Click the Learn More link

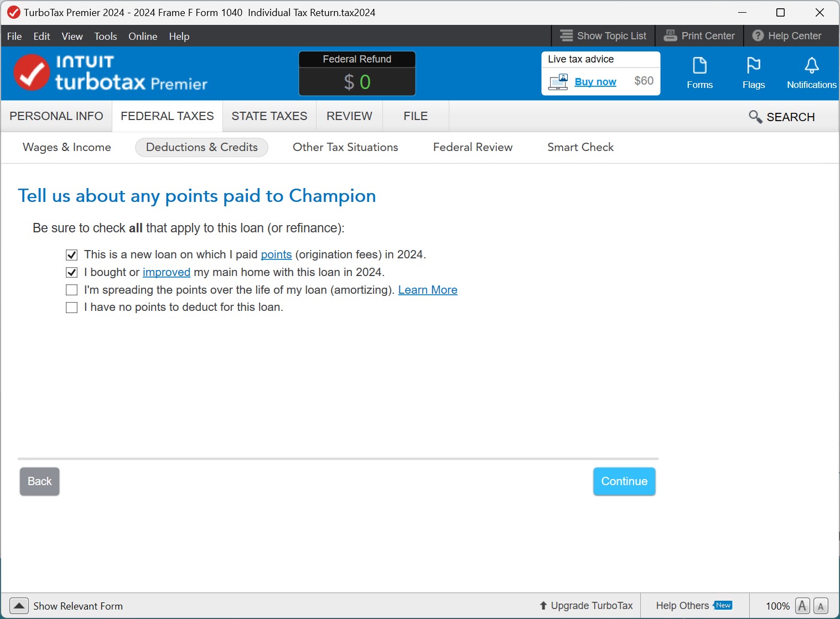428,290
